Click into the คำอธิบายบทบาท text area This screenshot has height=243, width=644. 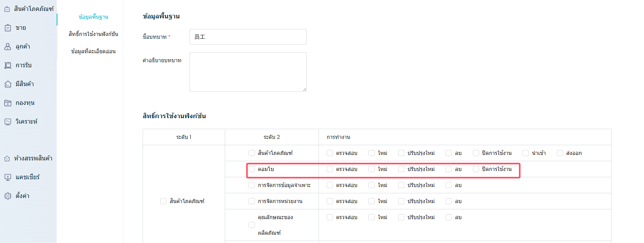point(248,72)
